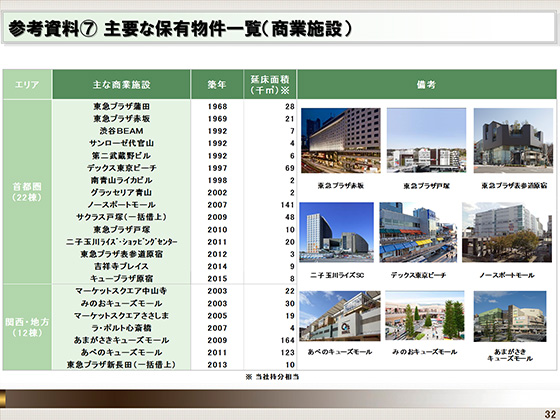
Task: Select the 首都圏(22棟) area cell
Action: point(27,192)
